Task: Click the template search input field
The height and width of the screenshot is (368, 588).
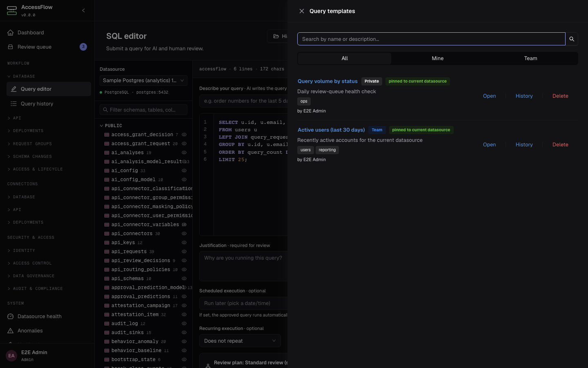Action: click(x=431, y=39)
